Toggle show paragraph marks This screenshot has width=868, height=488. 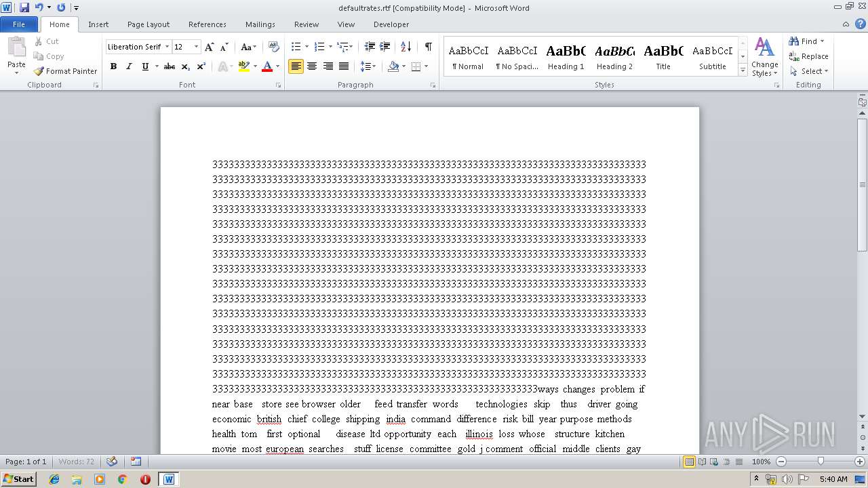coord(429,47)
